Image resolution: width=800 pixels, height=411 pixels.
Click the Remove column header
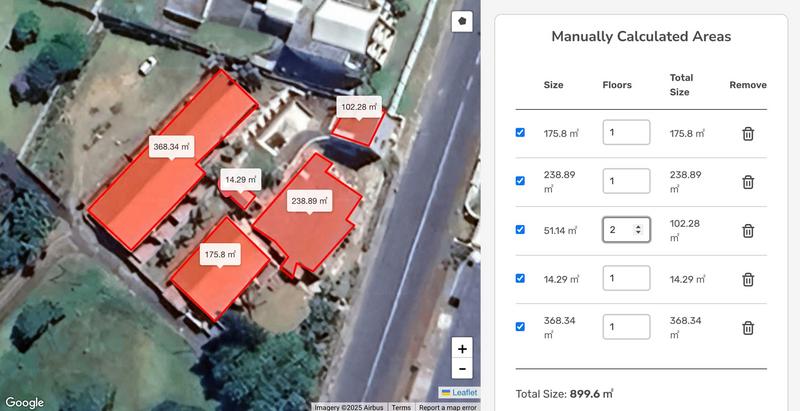click(748, 85)
